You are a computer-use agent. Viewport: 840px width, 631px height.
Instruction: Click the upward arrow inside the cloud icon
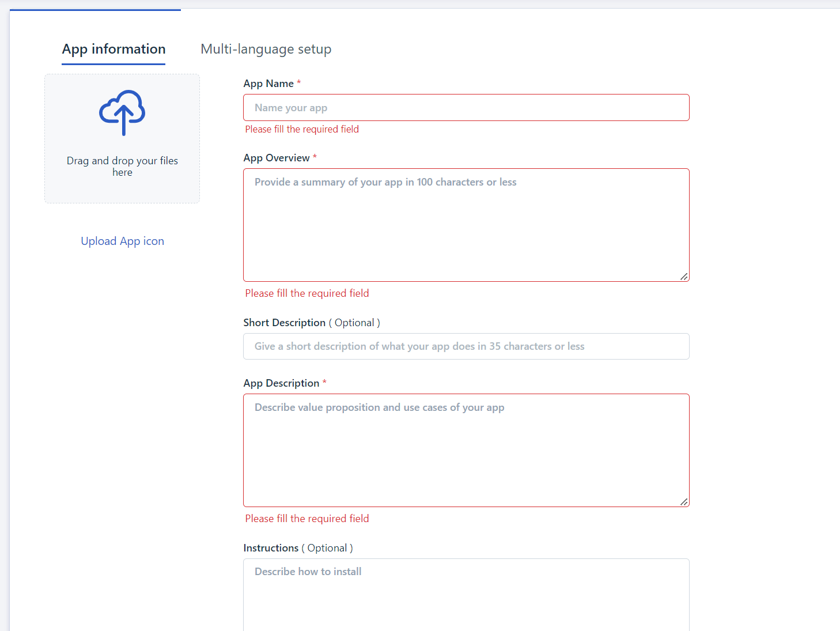tap(123, 121)
